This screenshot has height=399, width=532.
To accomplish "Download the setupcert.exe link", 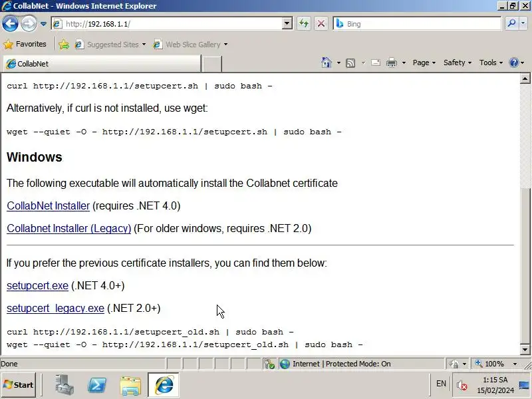I will pos(38,286).
